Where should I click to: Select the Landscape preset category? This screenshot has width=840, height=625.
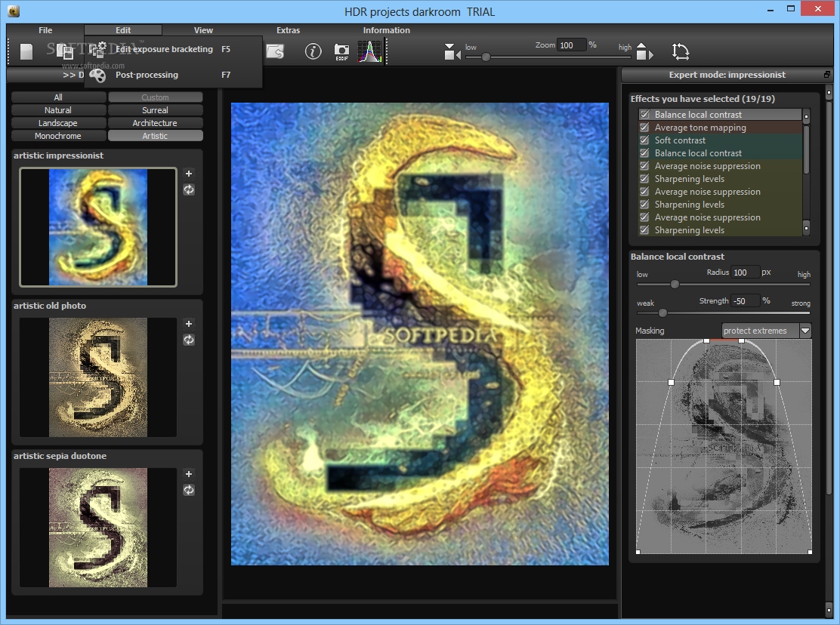click(58, 123)
